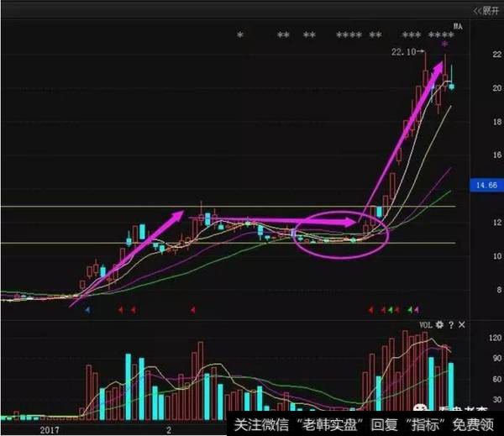This screenshot has height=436, width=504.
Task: Click the 22 price axis label
Action: [x=496, y=55]
